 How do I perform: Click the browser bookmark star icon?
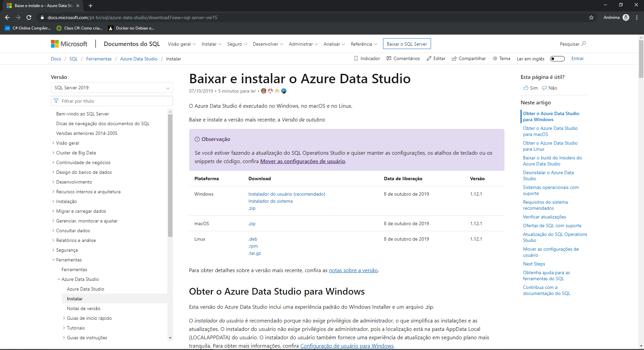click(x=591, y=17)
